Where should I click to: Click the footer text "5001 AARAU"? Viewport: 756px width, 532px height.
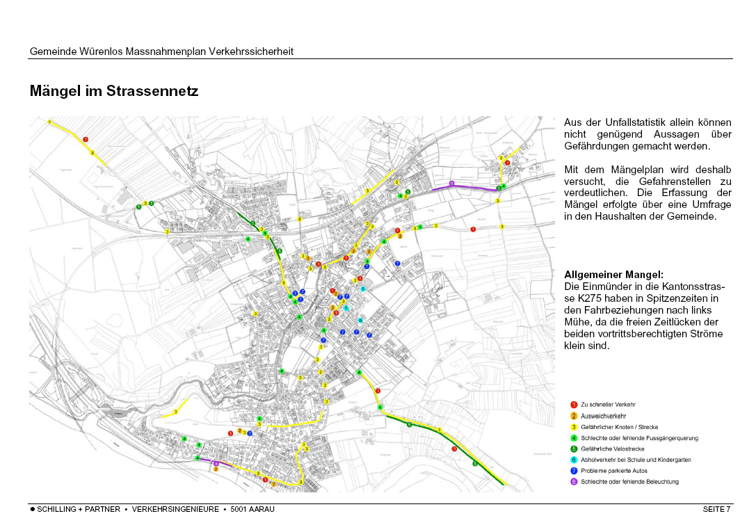tap(252, 509)
